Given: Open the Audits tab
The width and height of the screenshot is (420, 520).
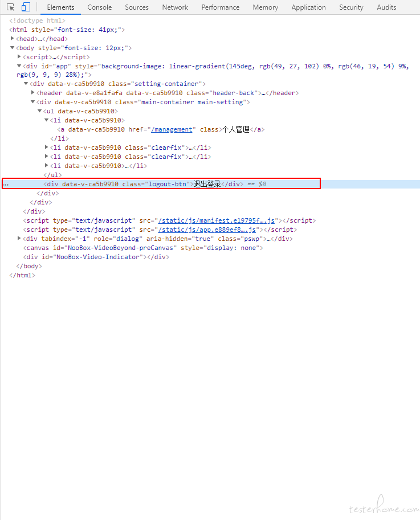Looking at the screenshot, I should click(386, 7).
